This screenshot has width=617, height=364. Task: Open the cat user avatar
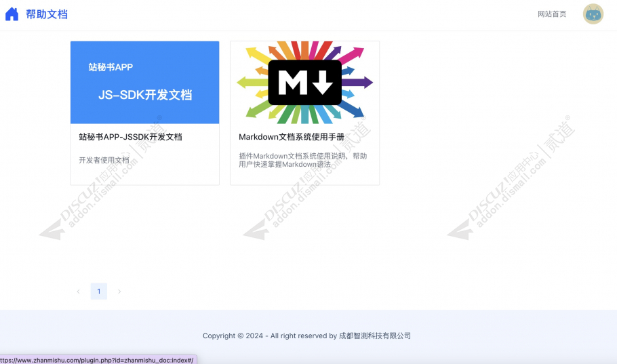(593, 14)
